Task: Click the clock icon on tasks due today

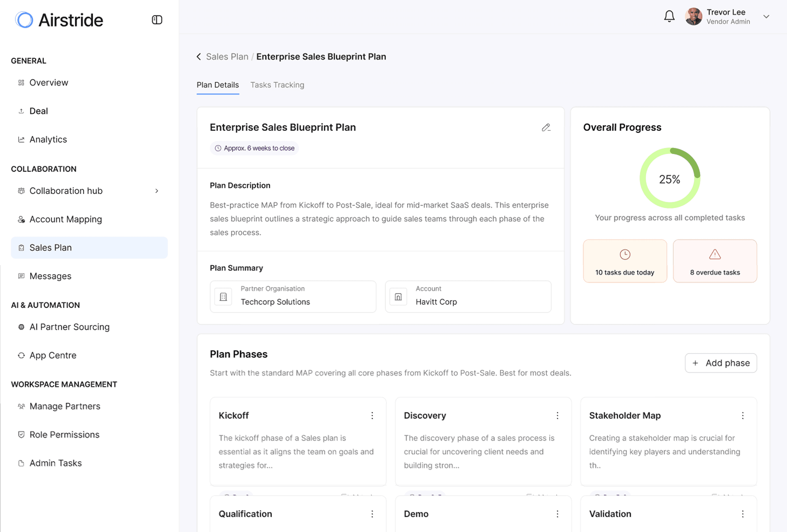Action: (625, 254)
